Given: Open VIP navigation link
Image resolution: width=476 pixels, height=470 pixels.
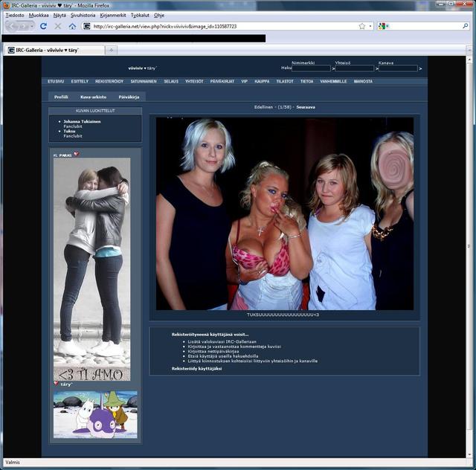Looking at the screenshot, I should 245,81.
